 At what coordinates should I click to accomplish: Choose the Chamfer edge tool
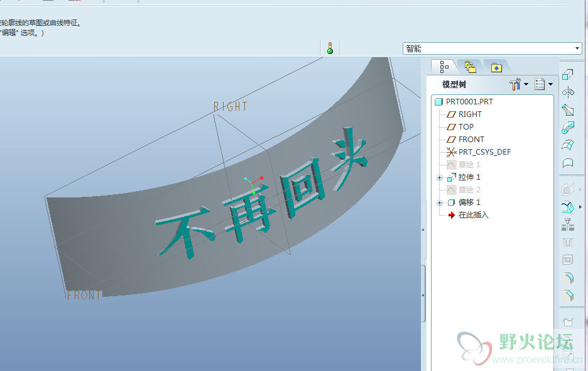568,296
